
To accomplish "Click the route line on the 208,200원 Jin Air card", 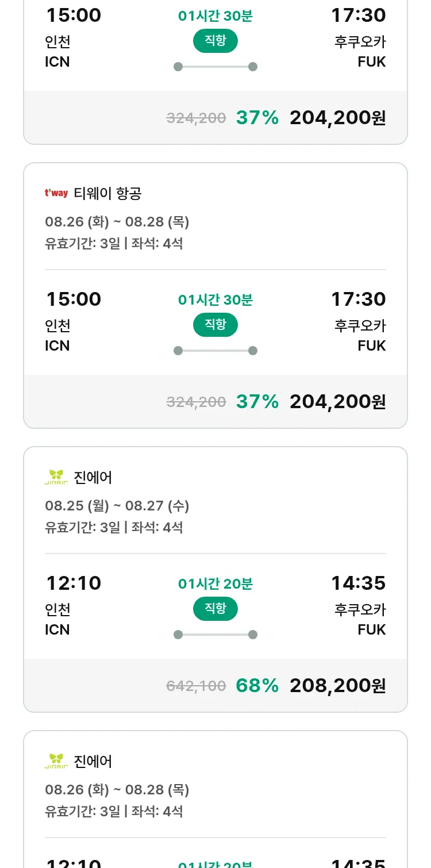I will (215, 635).
